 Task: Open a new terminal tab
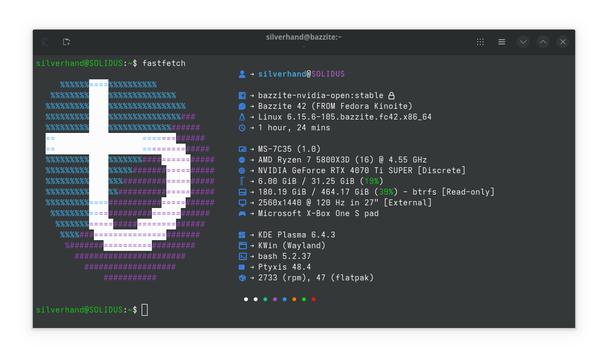coord(67,42)
